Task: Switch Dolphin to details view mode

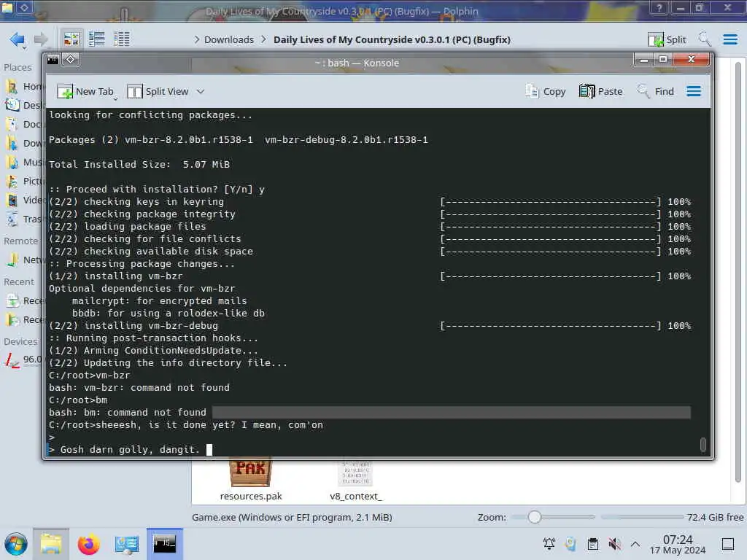Action: [x=122, y=39]
